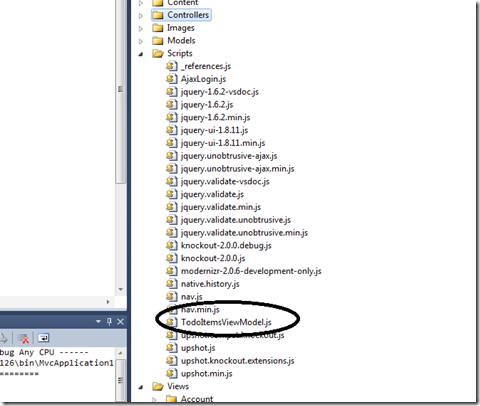Open jquery.validate.unobtrusive.min.js
Viewport: 480px width, 406px height.
[244, 233]
